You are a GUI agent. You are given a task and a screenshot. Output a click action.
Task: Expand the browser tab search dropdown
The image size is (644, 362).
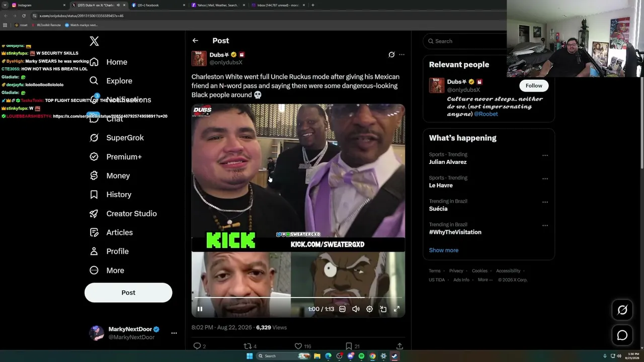tap(4, 5)
